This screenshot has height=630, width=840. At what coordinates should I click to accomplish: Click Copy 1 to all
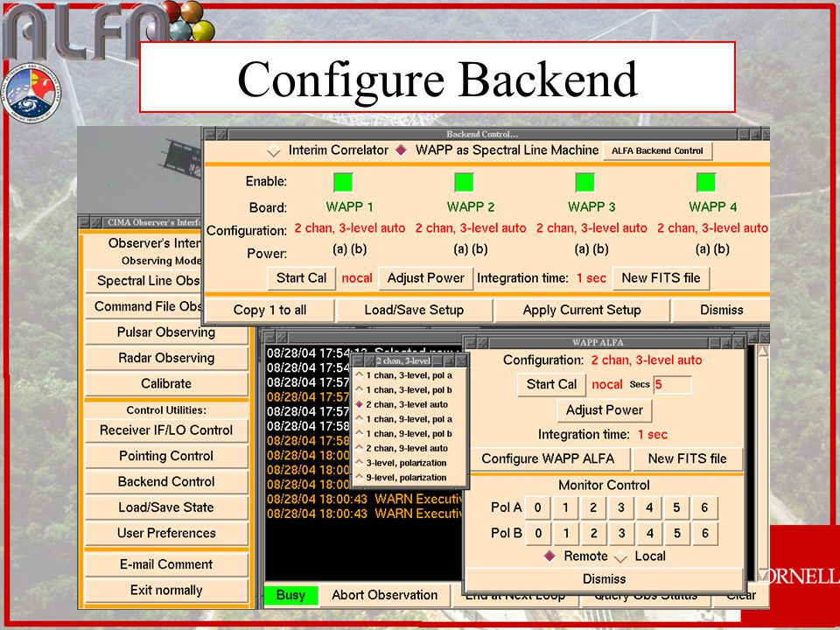click(270, 310)
